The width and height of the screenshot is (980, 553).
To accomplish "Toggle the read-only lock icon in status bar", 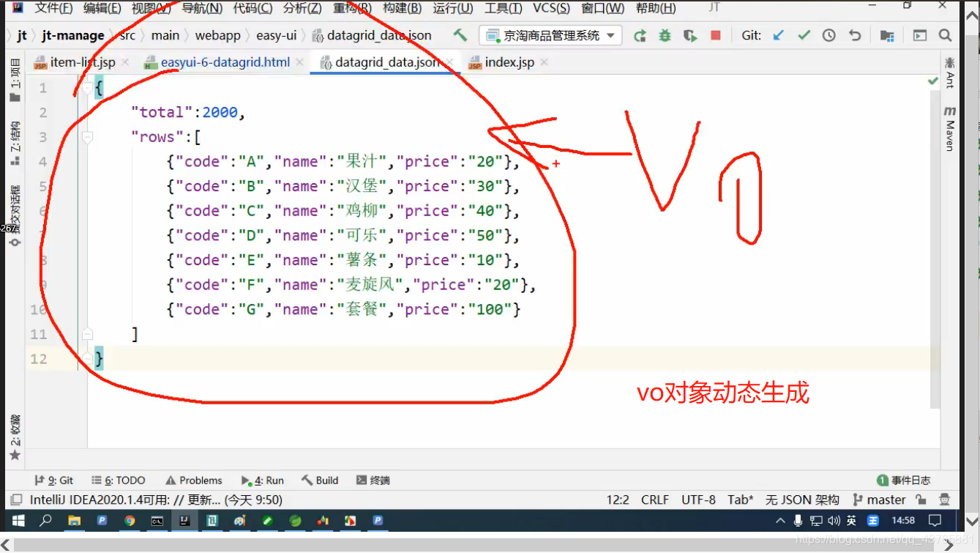I will [922, 500].
